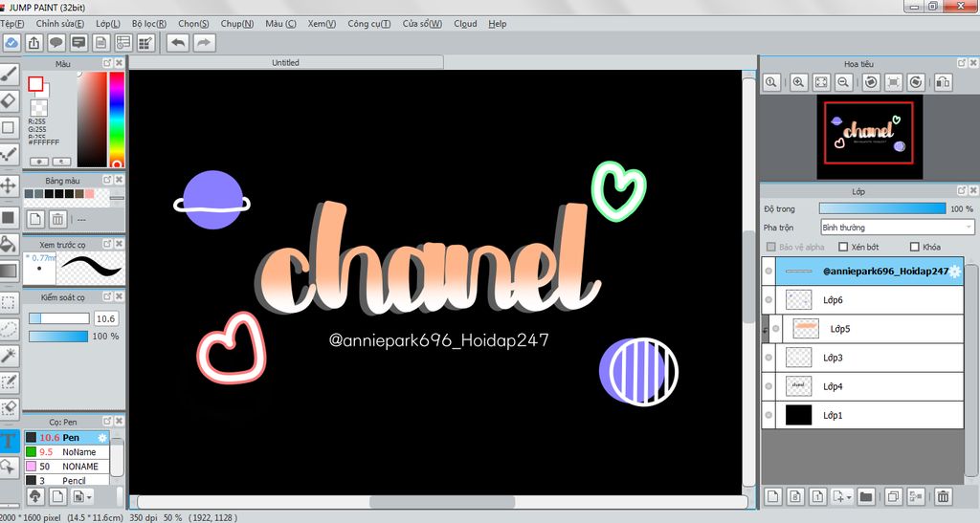This screenshot has height=523, width=980.
Task: Select the Brush tool in left toolbar
Action: point(8,75)
